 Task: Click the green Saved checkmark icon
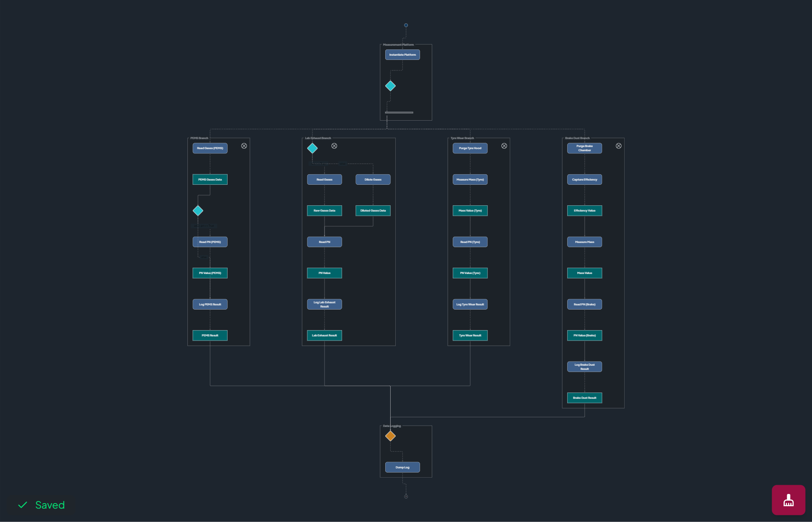[x=23, y=505]
